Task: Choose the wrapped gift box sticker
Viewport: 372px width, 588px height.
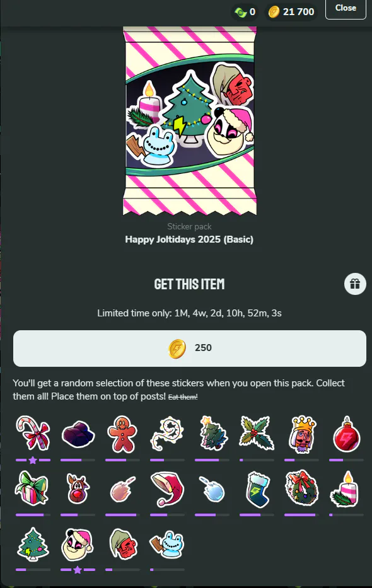Action: pyautogui.click(x=33, y=488)
